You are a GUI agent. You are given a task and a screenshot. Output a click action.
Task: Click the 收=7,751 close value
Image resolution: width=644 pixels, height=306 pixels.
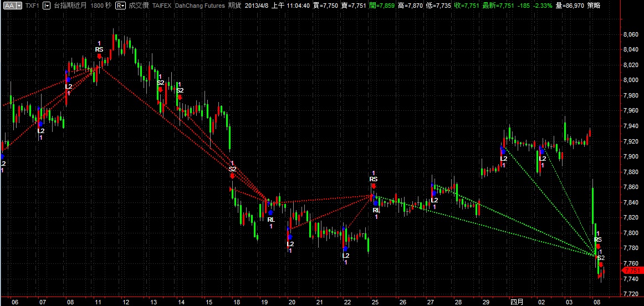pyautogui.click(x=467, y=6)
